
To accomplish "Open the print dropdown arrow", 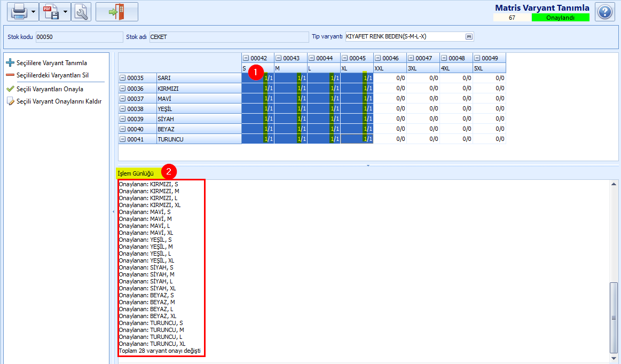I will click(x=33, y=12).
